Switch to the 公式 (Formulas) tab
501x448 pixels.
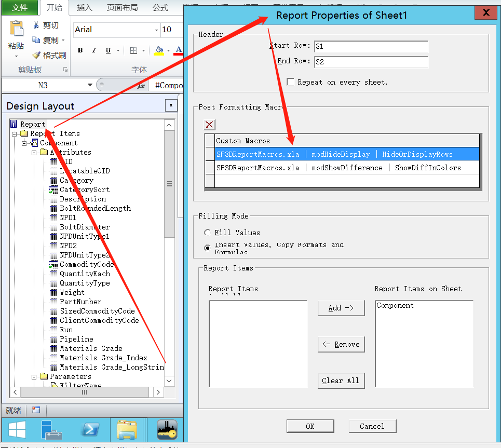click(160, 7)
